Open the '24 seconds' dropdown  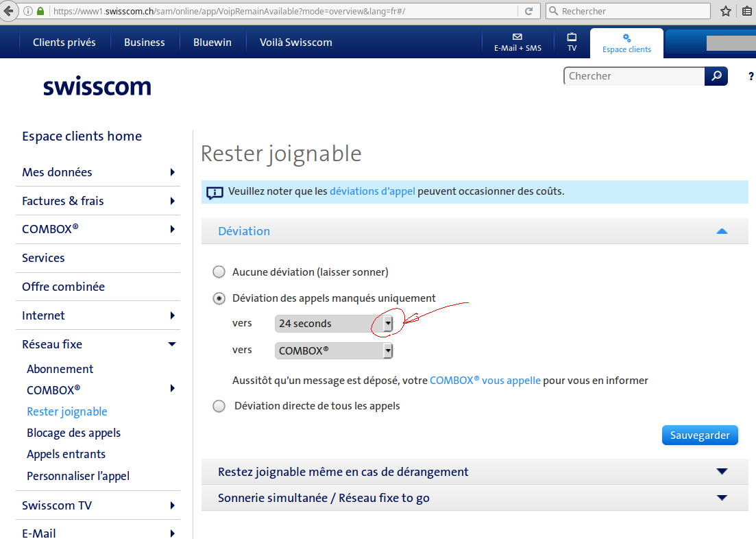pos(388,323)
